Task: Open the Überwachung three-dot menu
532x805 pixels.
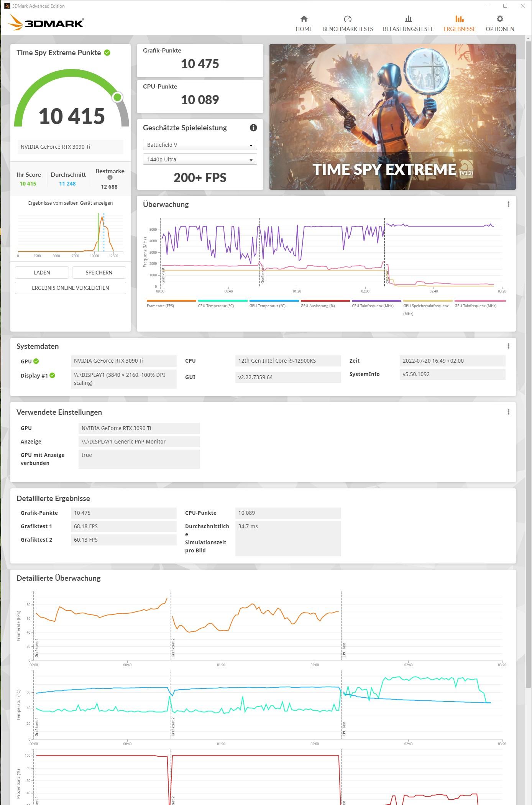Action: [508, 204]
